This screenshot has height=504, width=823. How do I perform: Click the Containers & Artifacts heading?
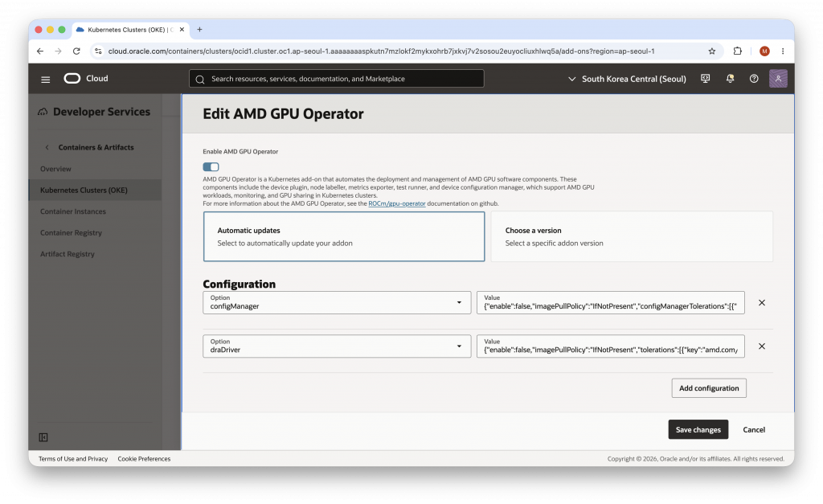(x=96, y=148)
